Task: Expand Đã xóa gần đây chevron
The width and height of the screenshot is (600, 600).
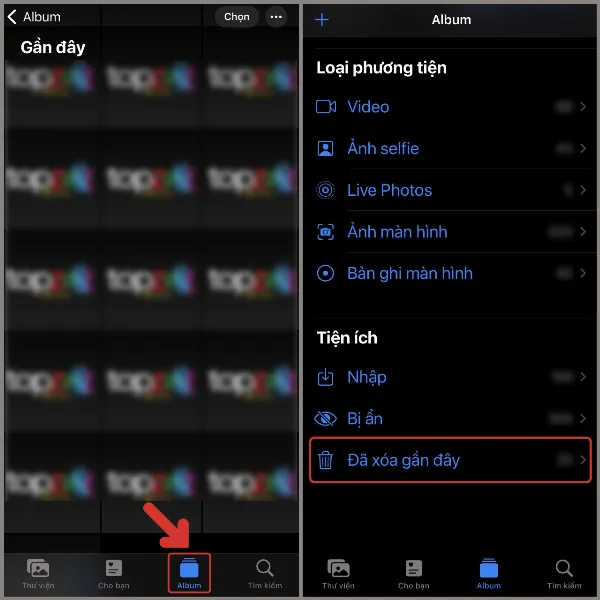Action: coord(582,460)
